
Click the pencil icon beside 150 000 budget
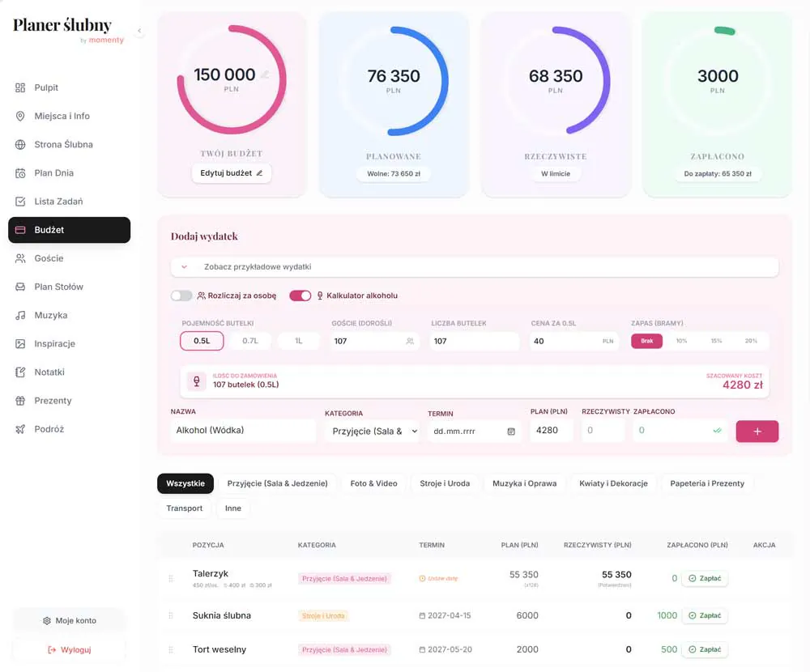click(x=265, y=75)
